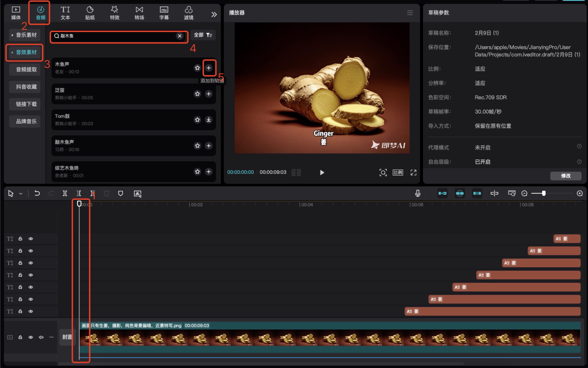The image size is (588, 368).
Task: Open the 特效 tab
Action: [114, 13]
